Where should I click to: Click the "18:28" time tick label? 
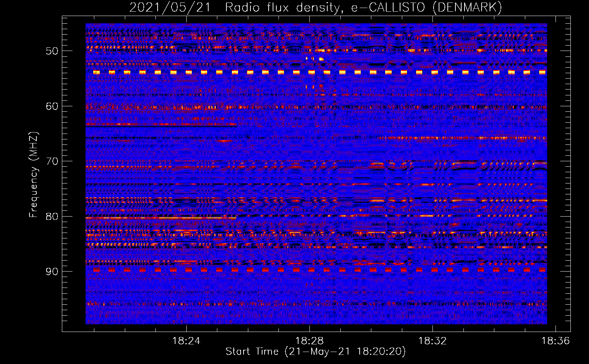(x=309, y=341)
